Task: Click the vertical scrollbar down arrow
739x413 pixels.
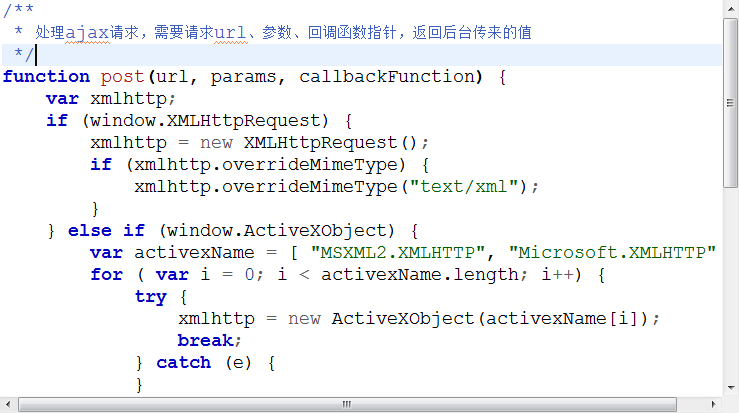Action: 730,388
